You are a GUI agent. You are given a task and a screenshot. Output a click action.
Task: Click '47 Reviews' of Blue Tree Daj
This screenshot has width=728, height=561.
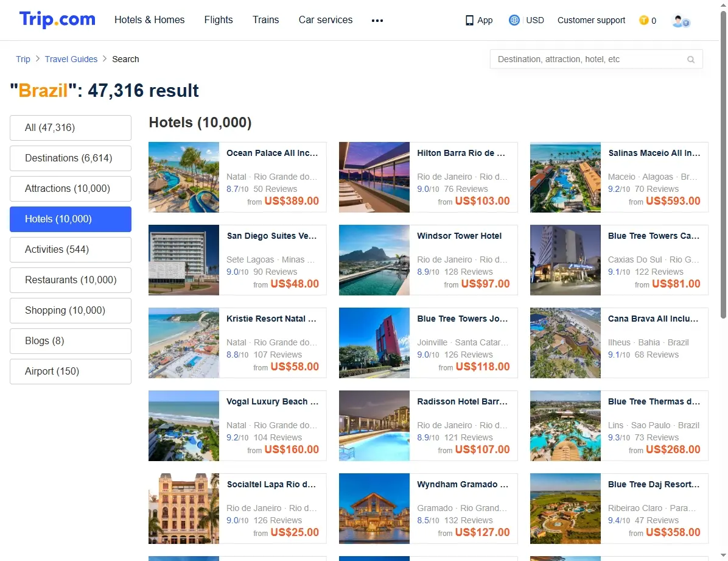(657, 521)
